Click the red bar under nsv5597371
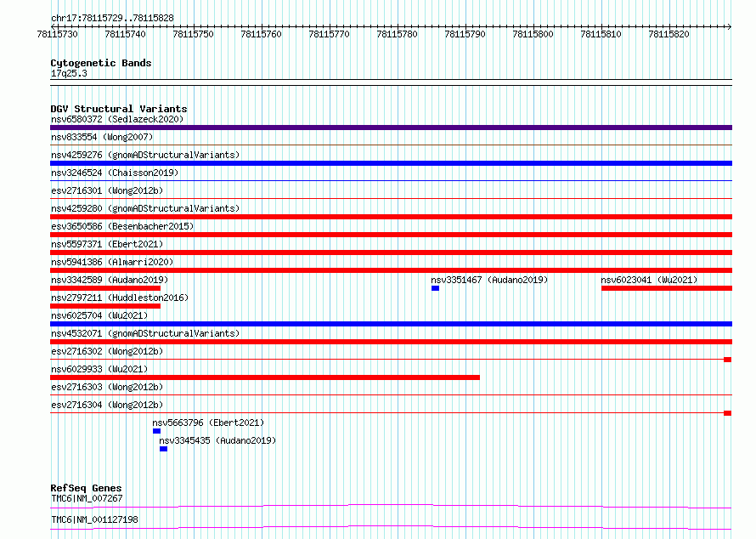The image size is (756, 539). point(391,252)
